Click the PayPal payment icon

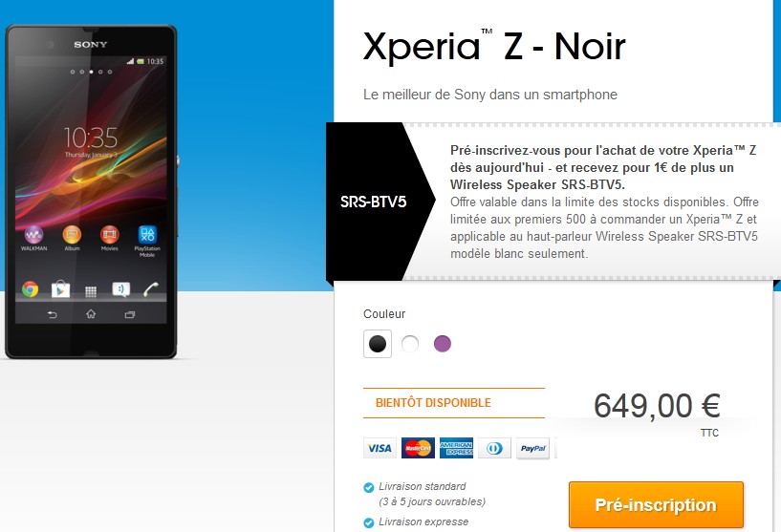532,448
